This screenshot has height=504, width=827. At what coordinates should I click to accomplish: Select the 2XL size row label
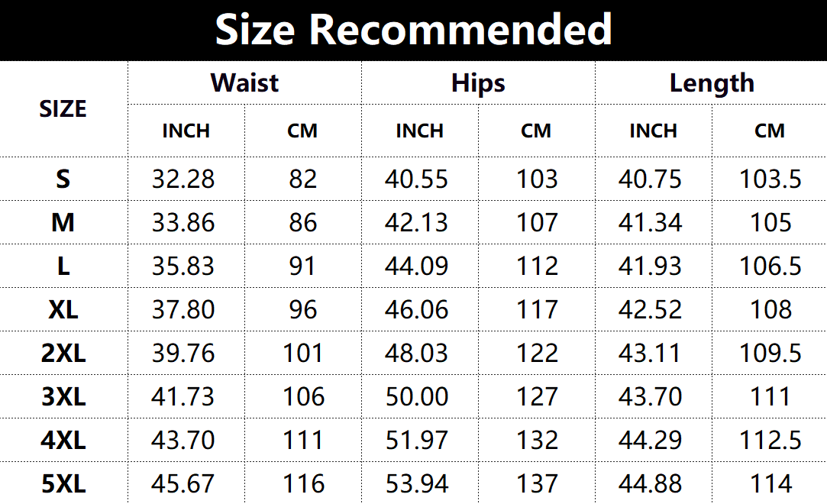tap(63, 353)
